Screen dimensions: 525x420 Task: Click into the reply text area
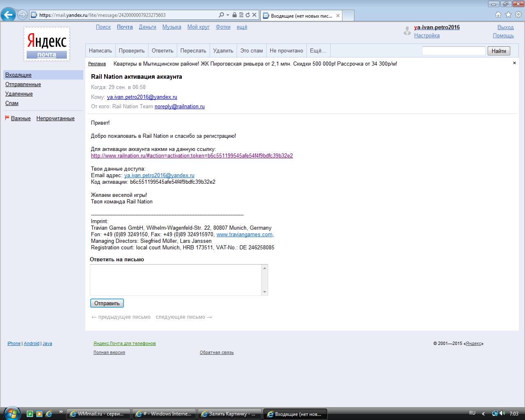point(176,280)
